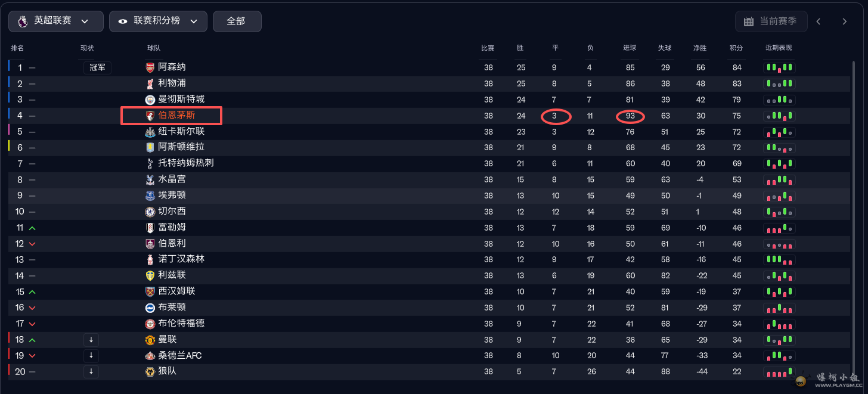
Task: Sort table by 进球 column header
Action: pos(630,48)
